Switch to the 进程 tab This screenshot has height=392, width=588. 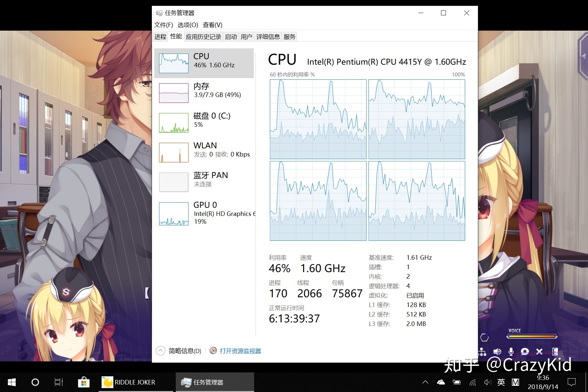(160, 37)
